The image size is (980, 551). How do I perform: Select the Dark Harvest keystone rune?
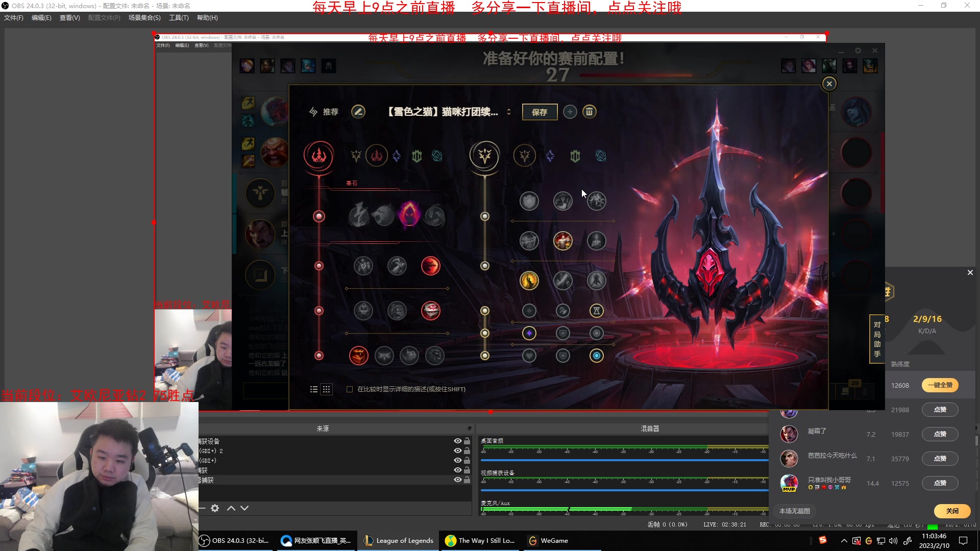click(x=409, y=215)
